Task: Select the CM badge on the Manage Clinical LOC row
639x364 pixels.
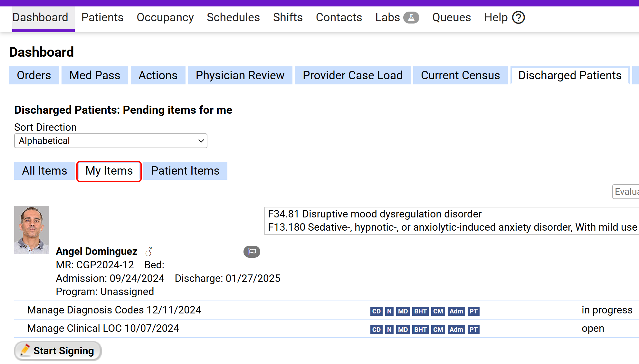Action: pos(438,330)
